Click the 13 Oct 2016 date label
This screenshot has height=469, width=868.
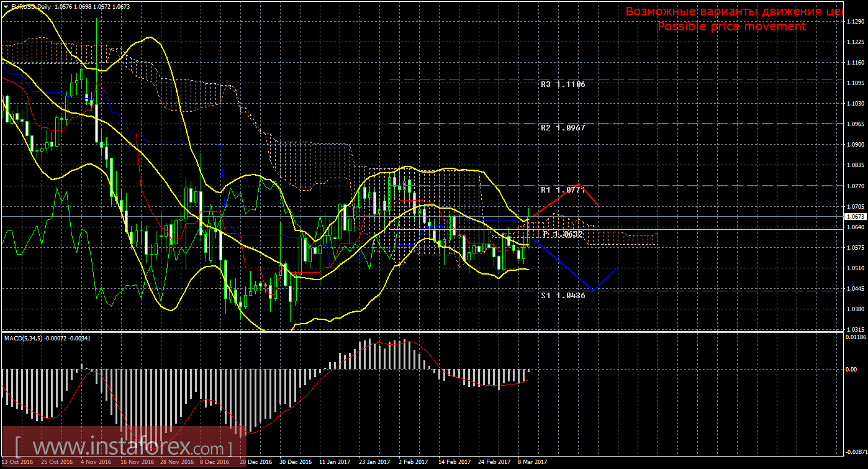[x=17, y=463]
